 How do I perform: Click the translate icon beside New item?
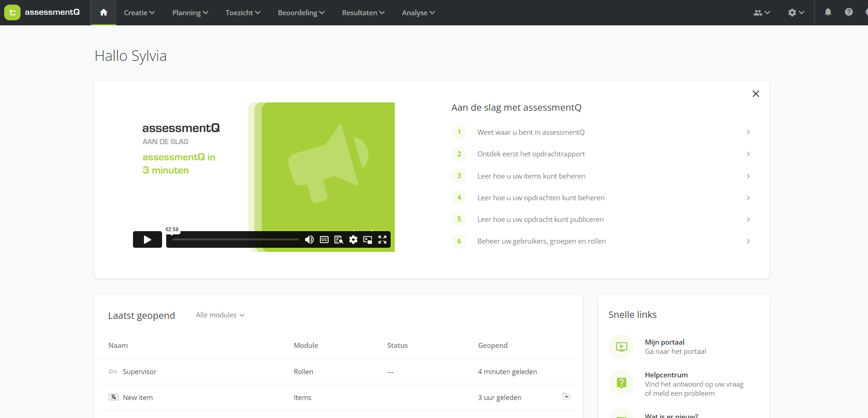(114, 397)
